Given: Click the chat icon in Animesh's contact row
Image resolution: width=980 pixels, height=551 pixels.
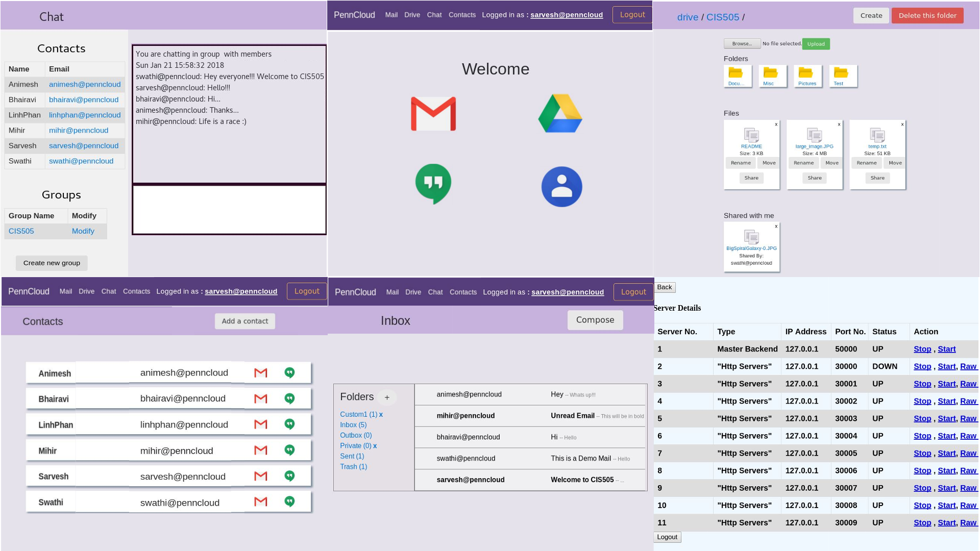Looking at the screenshot, I should tap(289, 373).
